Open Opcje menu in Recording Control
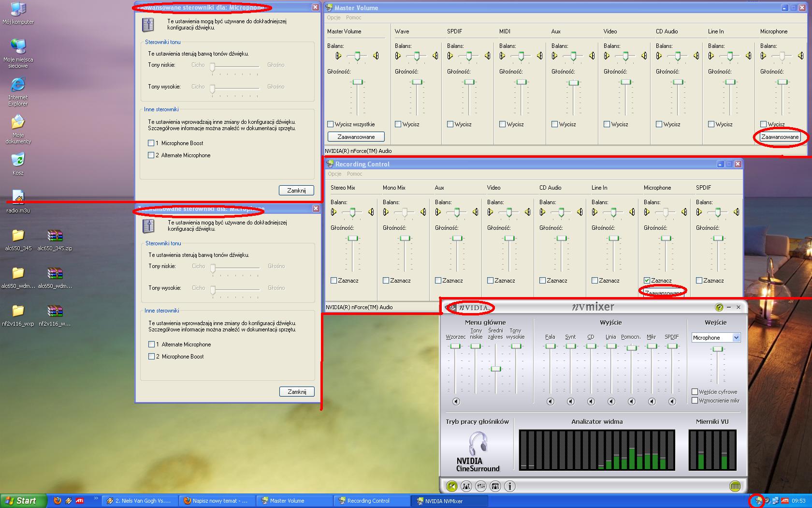This screenshot has width=812, height=508. [x=334, y=174]
